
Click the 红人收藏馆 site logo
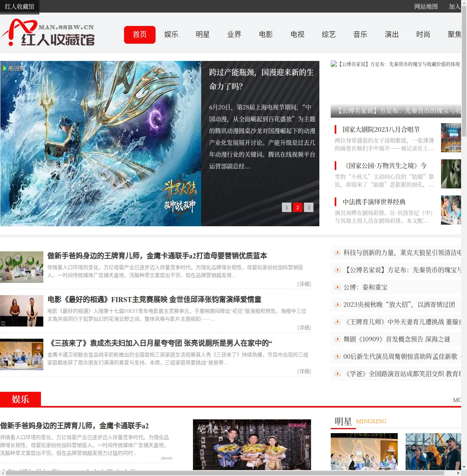48,33
